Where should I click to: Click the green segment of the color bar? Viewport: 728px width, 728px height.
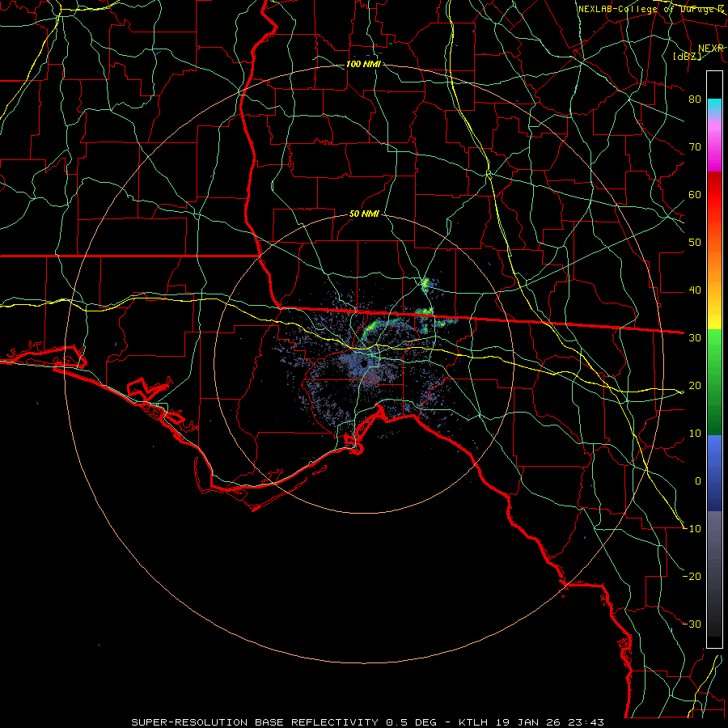pos(714,382)
